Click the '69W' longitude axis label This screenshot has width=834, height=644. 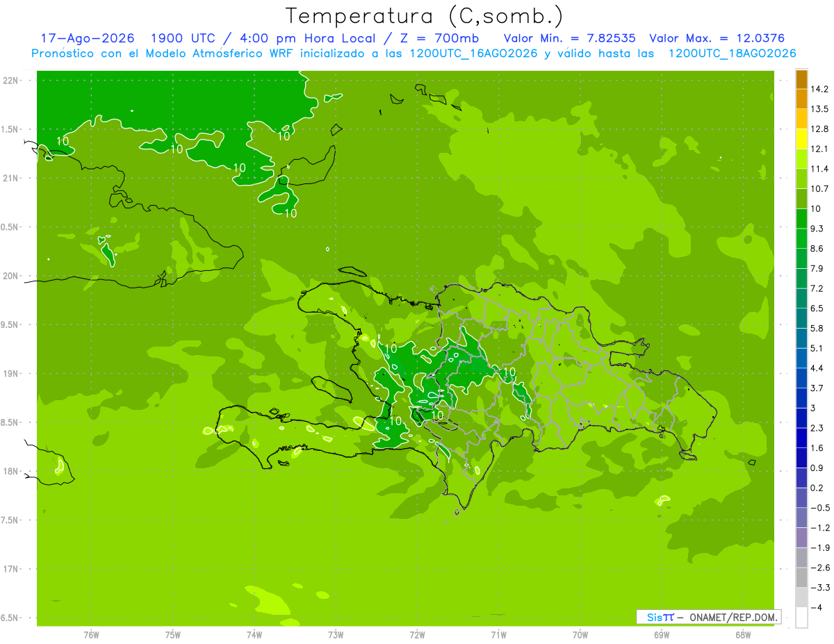(662, 635)
